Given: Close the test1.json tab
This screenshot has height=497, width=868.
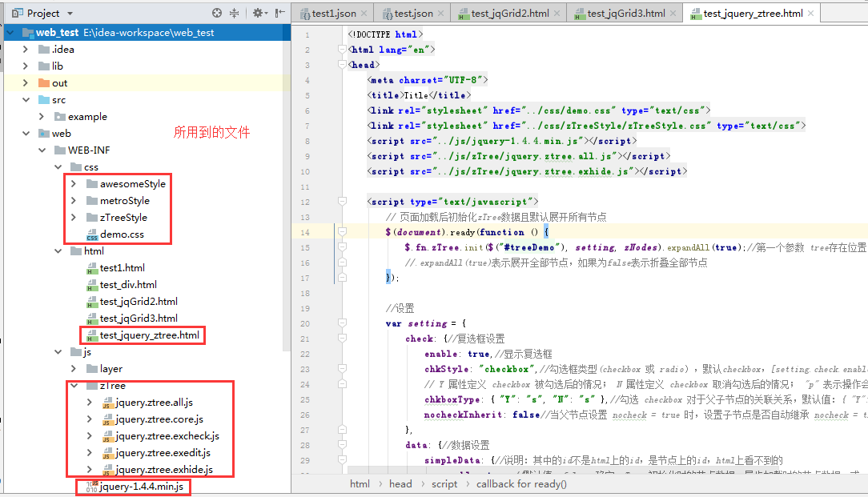Looking at the screenshot, I should [364, 14].
